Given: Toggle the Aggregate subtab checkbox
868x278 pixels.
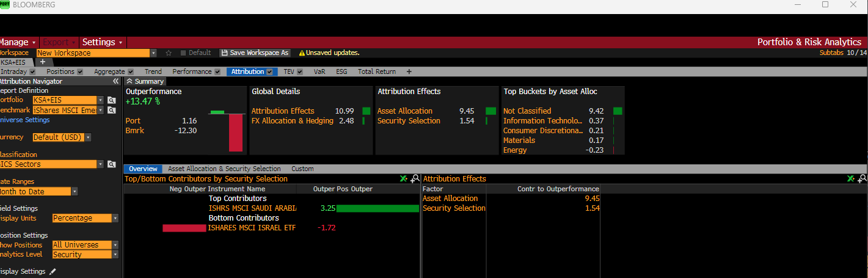Looking at the screenshot, I should (131, 71).
